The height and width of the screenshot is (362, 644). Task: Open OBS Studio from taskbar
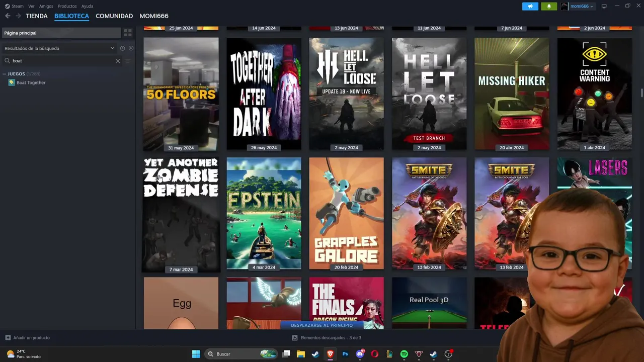(x=448, y=354)
